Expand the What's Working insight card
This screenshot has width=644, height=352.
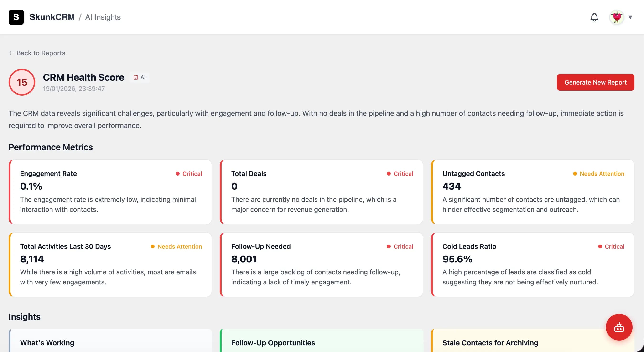click(110, 342)
